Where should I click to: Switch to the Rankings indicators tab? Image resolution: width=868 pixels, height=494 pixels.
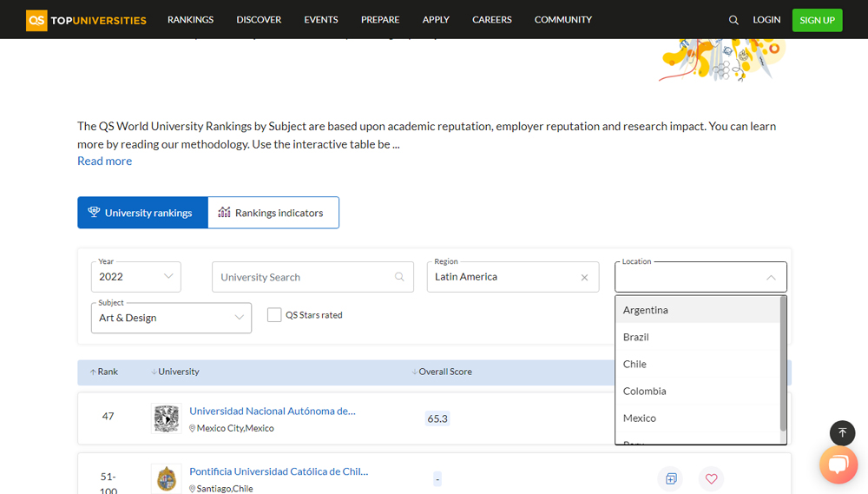pyautogui.click(x=273, y=213)
